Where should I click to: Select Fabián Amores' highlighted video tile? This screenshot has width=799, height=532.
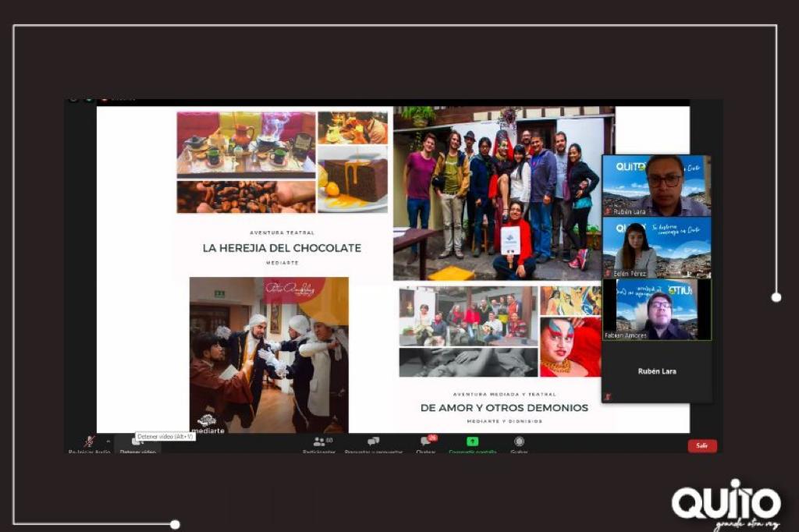(x=656, y=310)
